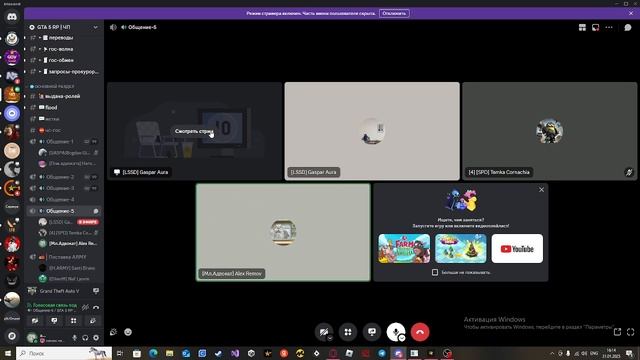This screenshot has height=360, width=640.
Task: Open microphone options arrow
Action: click(402, 338)
